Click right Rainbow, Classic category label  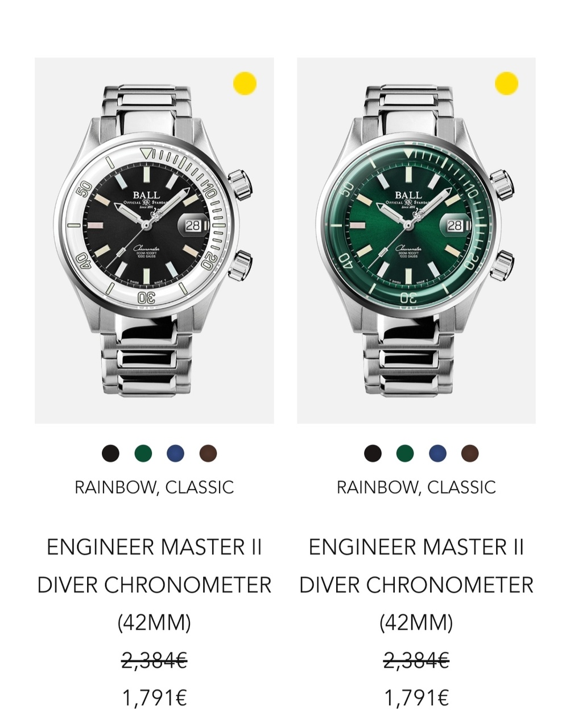(416, 487)
